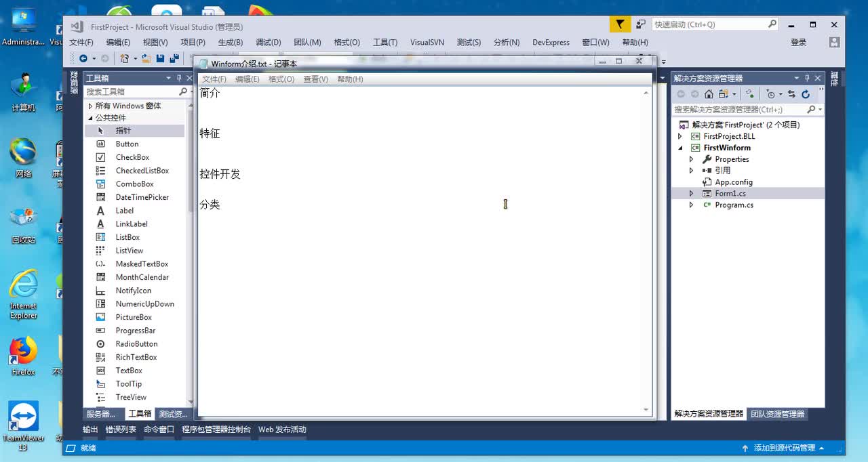Select the ComboBox control in Toolbox
This screenshot has width=868, height=462.
[x=134, y=184]
